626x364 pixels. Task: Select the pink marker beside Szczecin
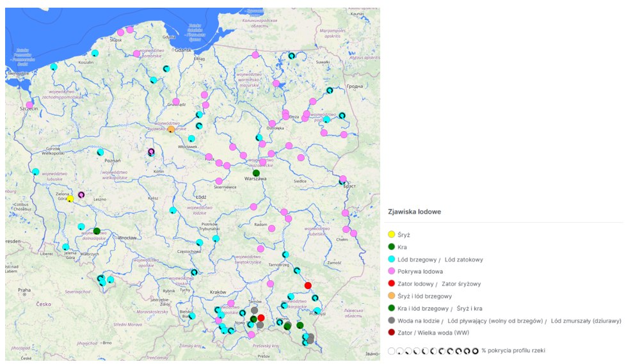pos(29,104)
